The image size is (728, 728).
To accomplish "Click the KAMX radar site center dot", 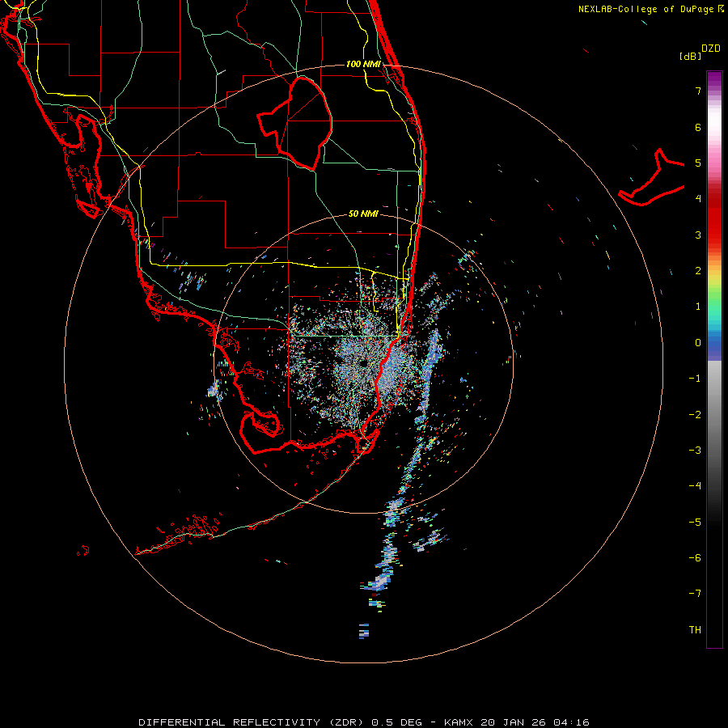I will (x=363, y=363).
